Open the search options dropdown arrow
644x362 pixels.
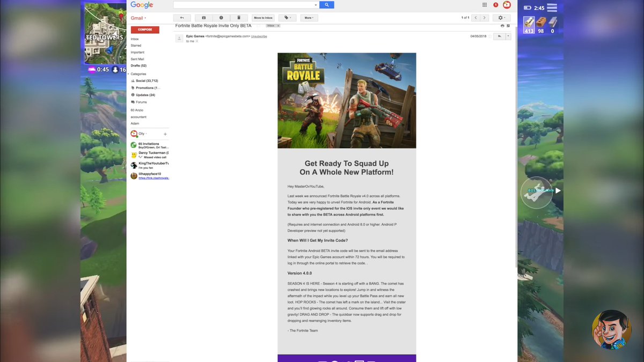pos(316,5)
